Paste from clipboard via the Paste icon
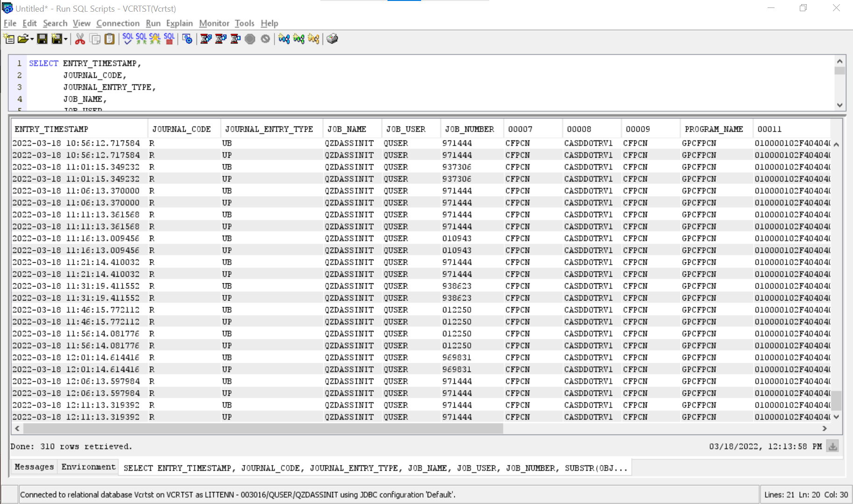 click(109, 39)
